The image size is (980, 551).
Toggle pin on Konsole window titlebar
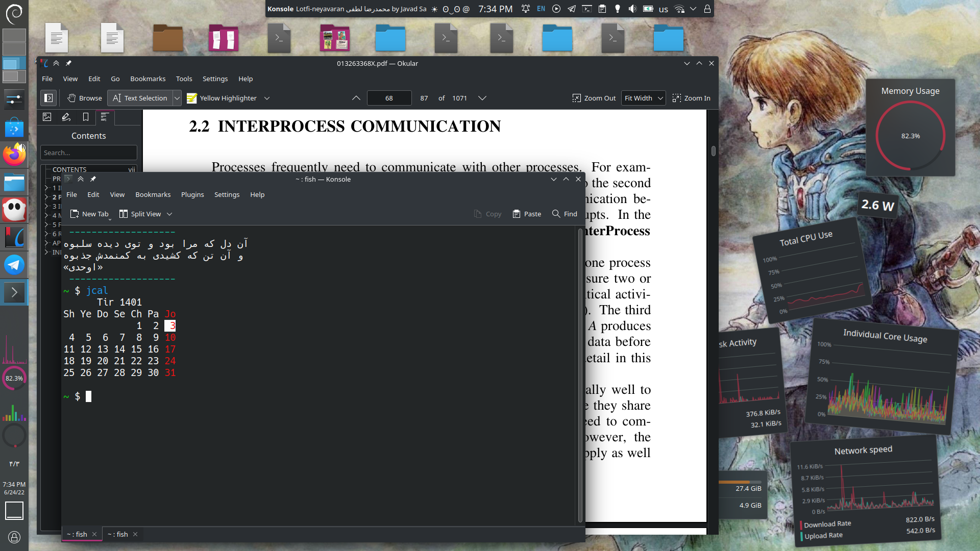(x=93, y=179)
